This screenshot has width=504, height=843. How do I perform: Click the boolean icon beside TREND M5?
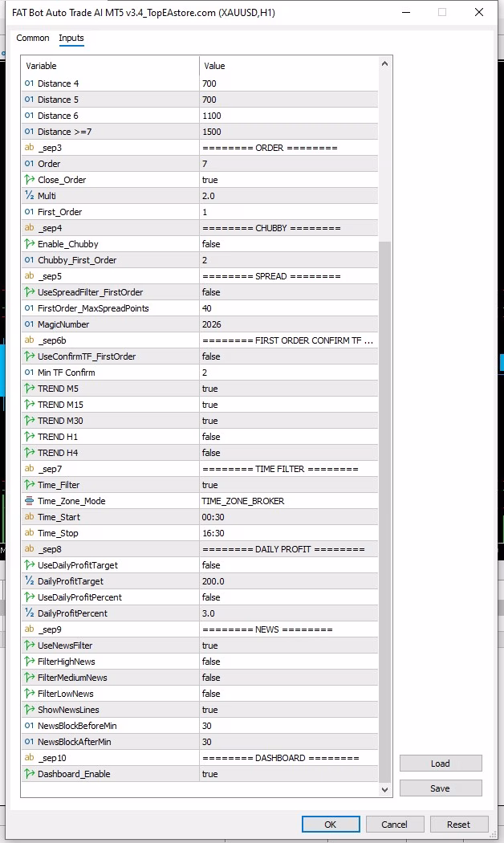29,389
